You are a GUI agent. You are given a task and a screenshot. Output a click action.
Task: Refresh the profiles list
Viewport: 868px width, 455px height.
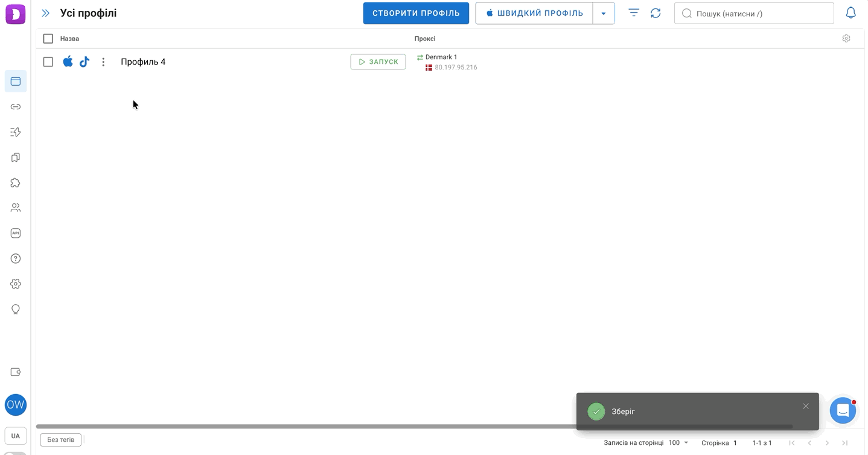tap(656, 13)
